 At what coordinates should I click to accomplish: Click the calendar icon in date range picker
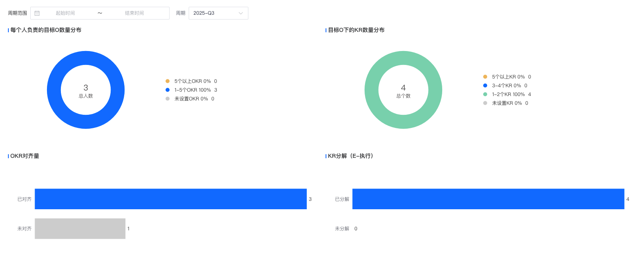37,13
